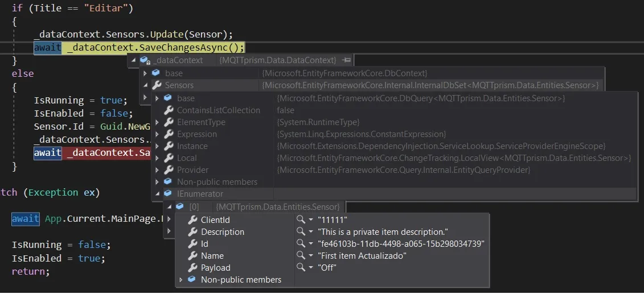Collapse the _dataContext root node
This screenshot has width=644, height=294.
[x=133, y=60]
